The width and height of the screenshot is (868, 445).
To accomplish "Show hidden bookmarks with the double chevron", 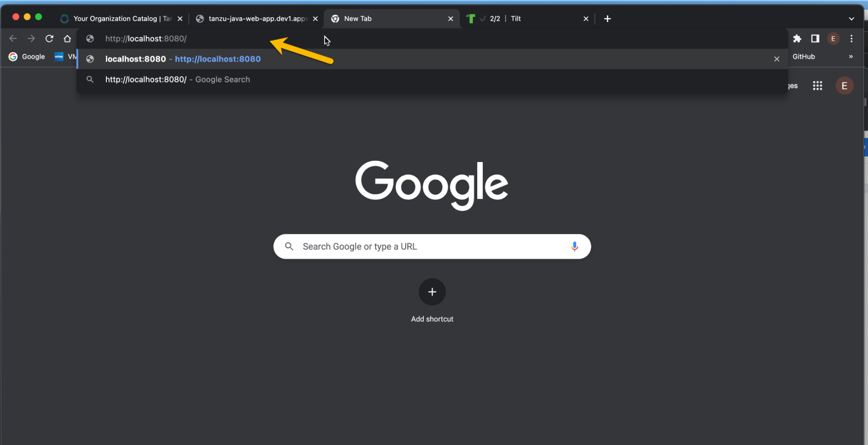I will (851, 56).
